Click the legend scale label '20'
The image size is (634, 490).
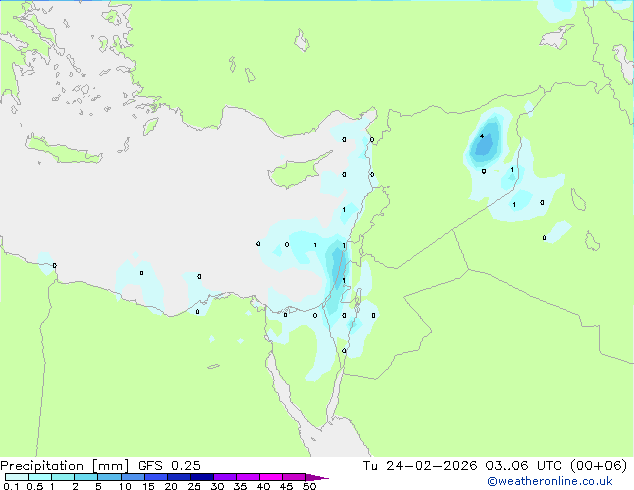click(x=171, y=486)
